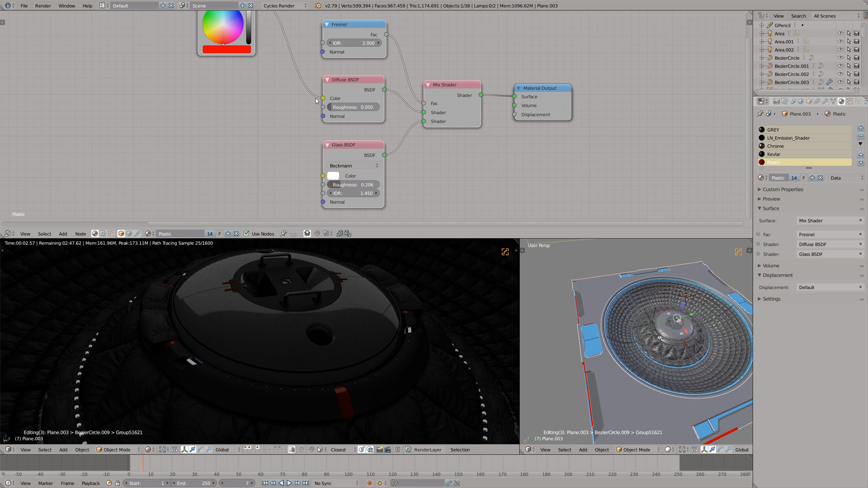Remove the material slot minus button
The height and width of the screenshot is (488, 868).
point(861,136)
